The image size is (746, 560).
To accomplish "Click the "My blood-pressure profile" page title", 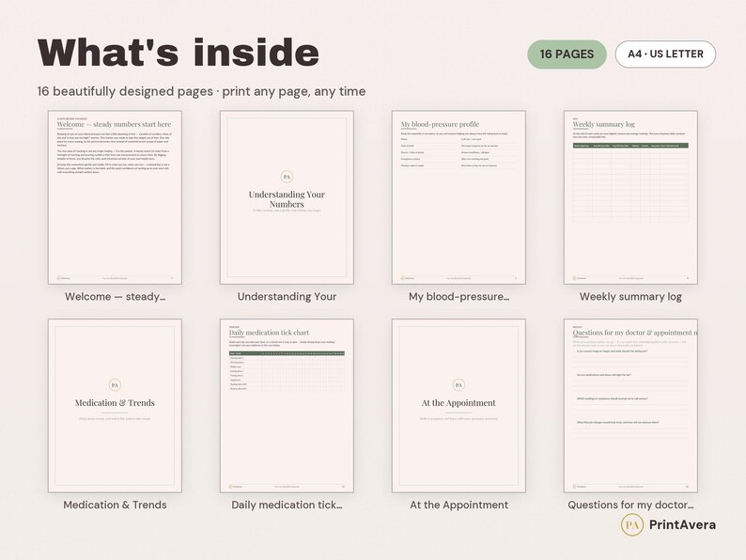I will [440, 124].
